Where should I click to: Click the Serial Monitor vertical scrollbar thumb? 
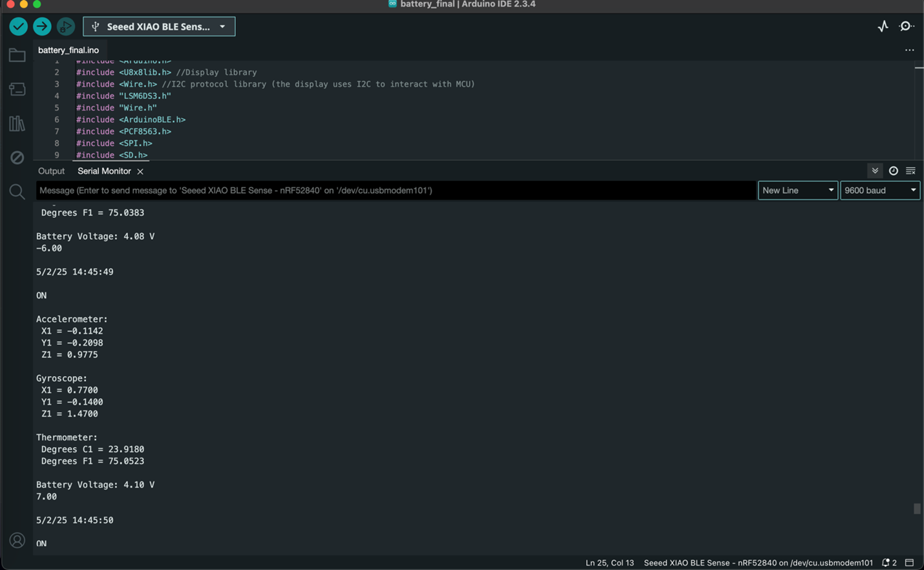pyautogui.click(x=916, y=509)
